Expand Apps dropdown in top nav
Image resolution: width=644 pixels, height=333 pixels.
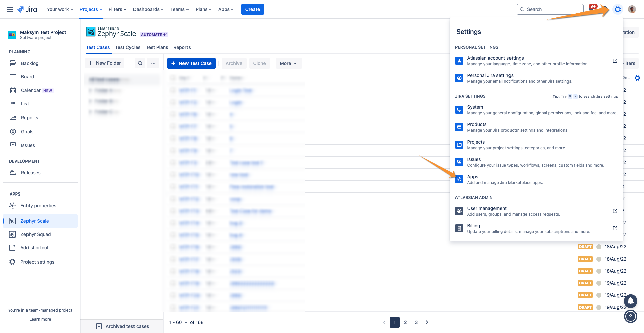[226, 9]
